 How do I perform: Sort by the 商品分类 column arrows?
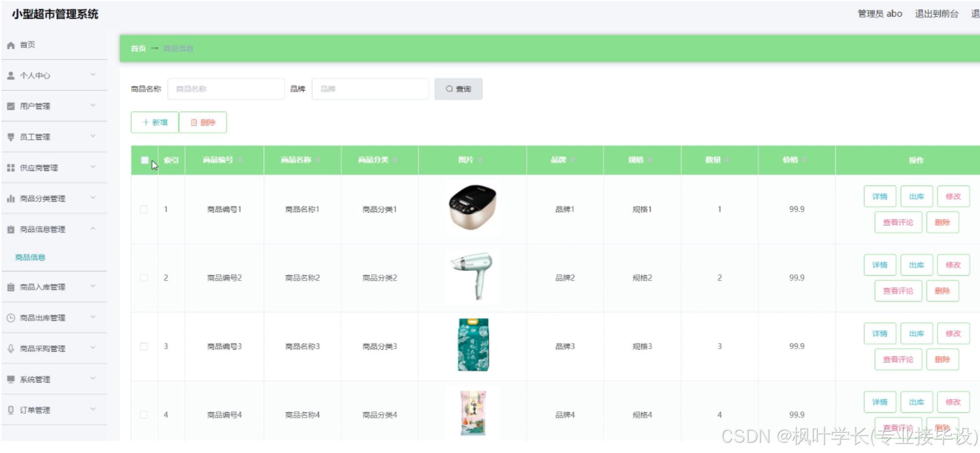coord(395,160)
